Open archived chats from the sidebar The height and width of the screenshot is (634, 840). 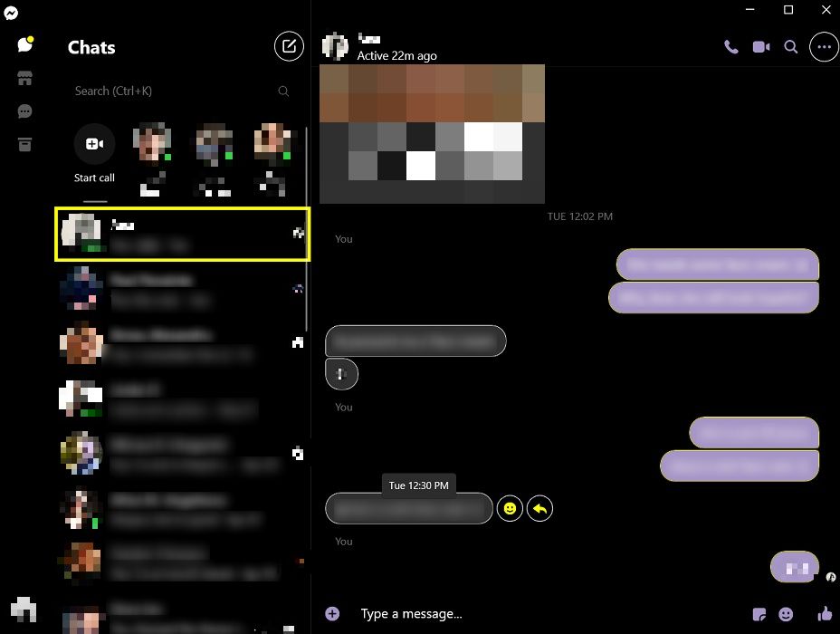pos(24,144)
